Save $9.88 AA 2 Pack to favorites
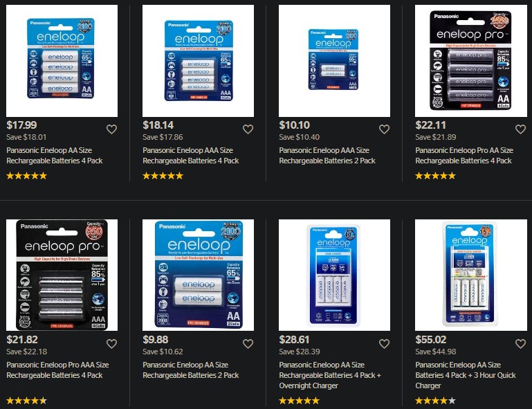This screenshot has height=409, width=532. click(248, 344)
